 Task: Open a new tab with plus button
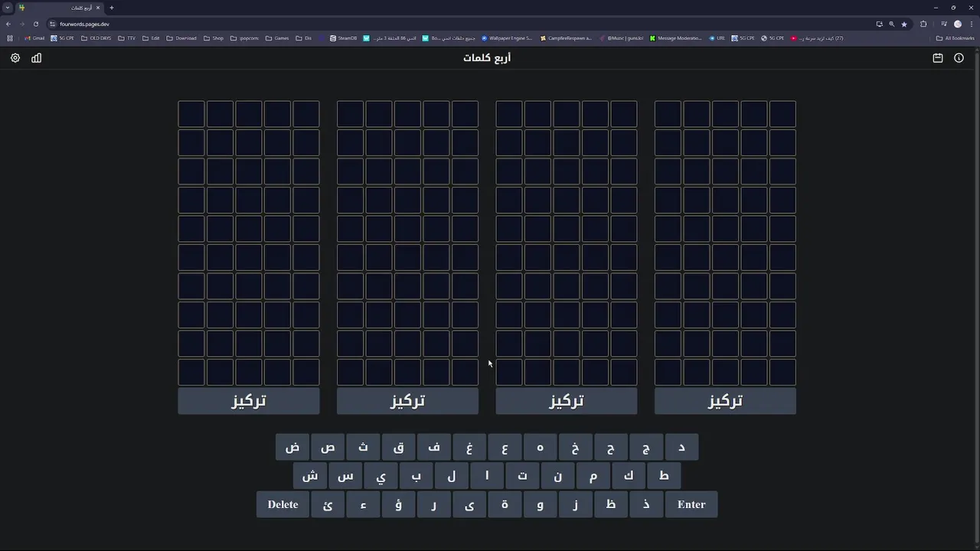112,8
